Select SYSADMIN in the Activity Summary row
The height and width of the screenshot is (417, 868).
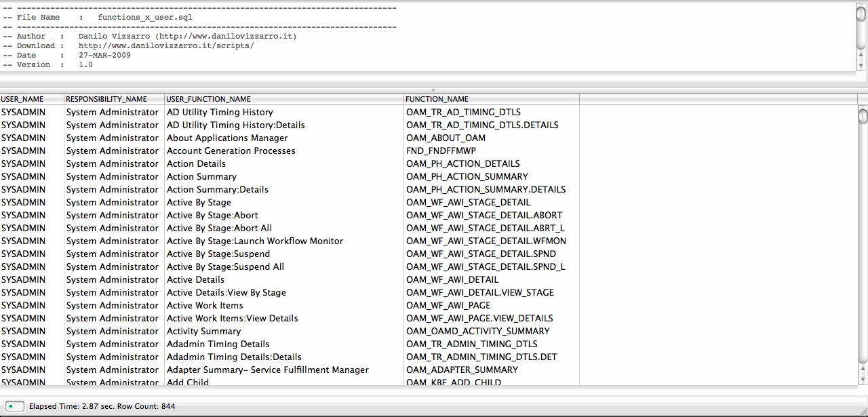click(x=32, y=331)
